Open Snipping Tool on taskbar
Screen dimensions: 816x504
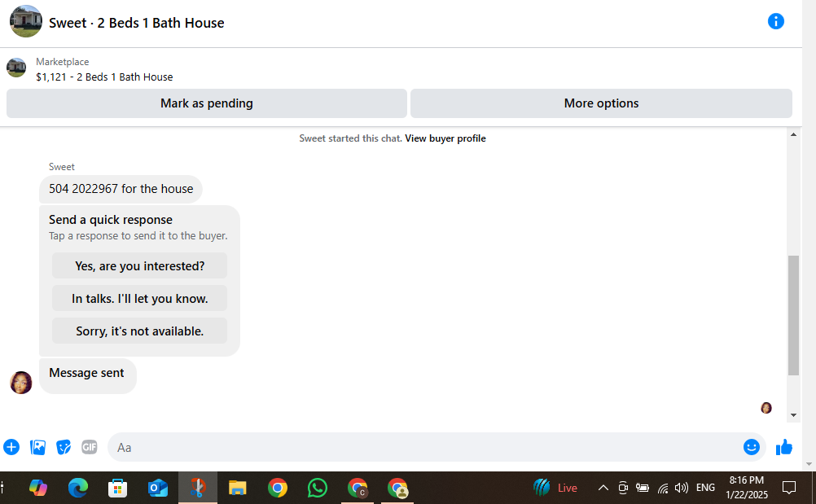(198, 488)
